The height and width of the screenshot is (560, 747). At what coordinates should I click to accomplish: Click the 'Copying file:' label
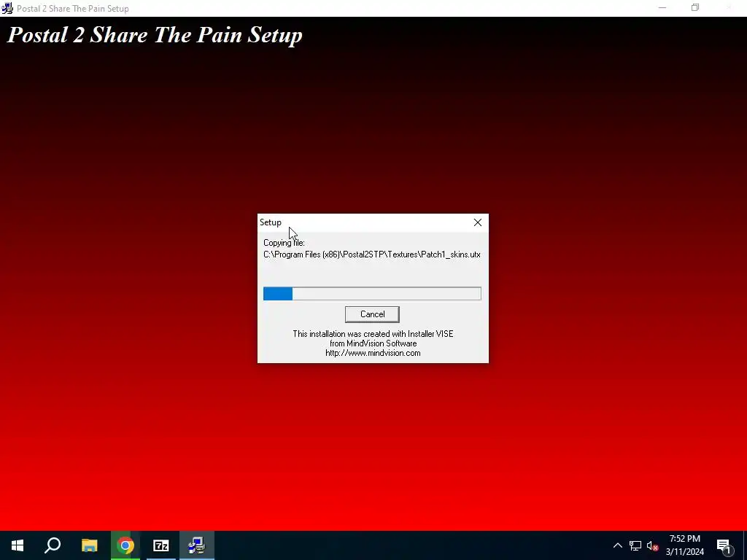(x=284, y=243)
